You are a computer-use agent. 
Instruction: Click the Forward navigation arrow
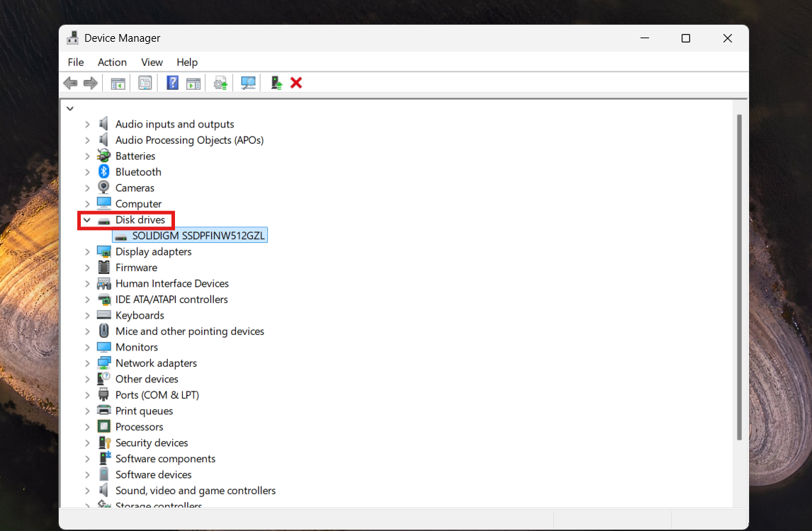tap(90, 83)
